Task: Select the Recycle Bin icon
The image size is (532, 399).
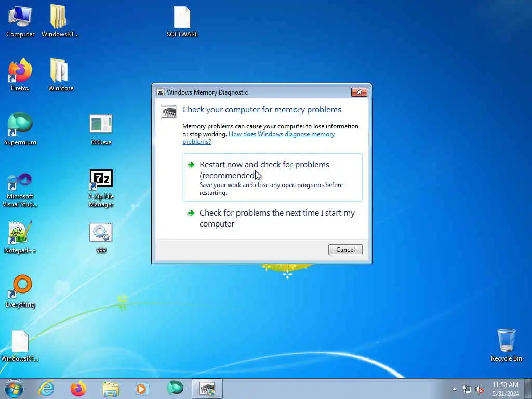Action: pos(506,345)
